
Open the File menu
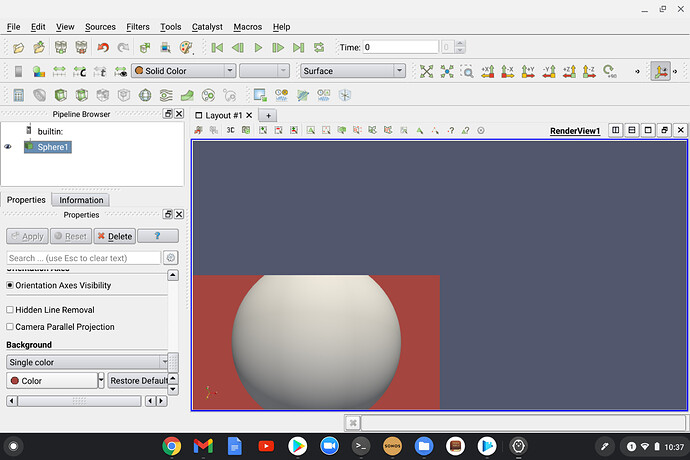[13, 27]
